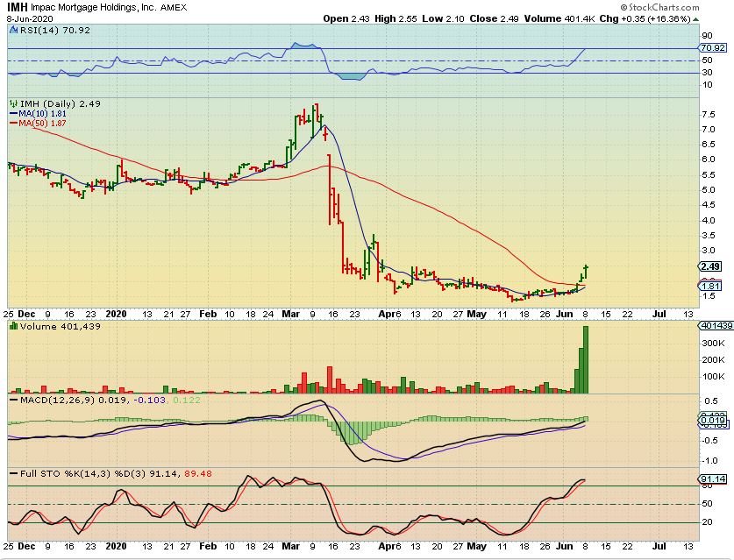The image size is (734, 560).
Task: Click the Impac Mortgage Holdings, Inc. AMEX name
Action: 109,8
